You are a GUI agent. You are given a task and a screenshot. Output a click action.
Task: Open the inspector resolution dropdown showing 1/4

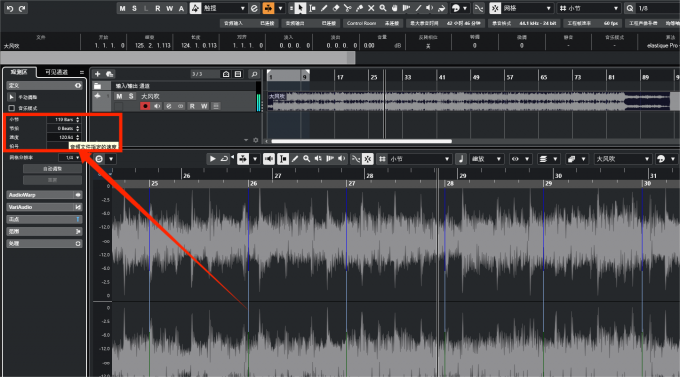[70, 157]
